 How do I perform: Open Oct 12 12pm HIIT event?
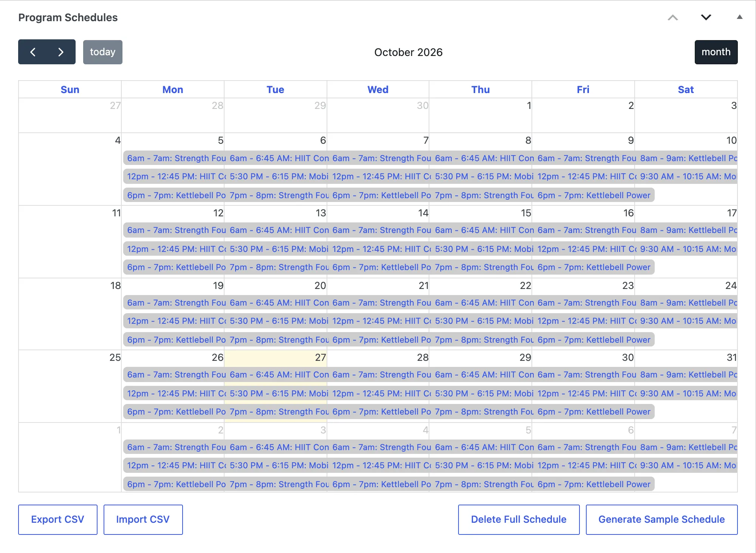point(175,249)
